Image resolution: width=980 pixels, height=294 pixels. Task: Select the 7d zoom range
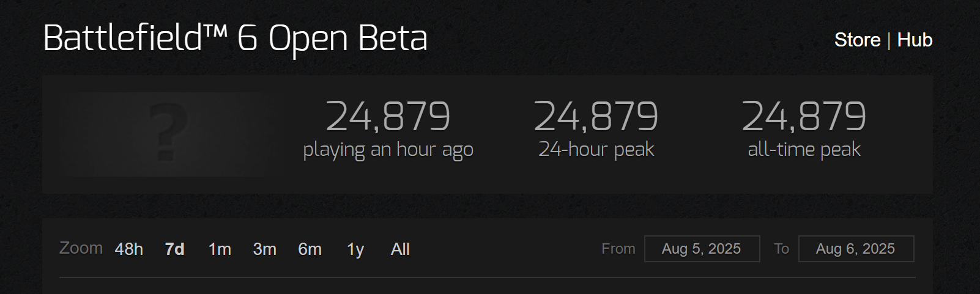(x=175, y=249)
